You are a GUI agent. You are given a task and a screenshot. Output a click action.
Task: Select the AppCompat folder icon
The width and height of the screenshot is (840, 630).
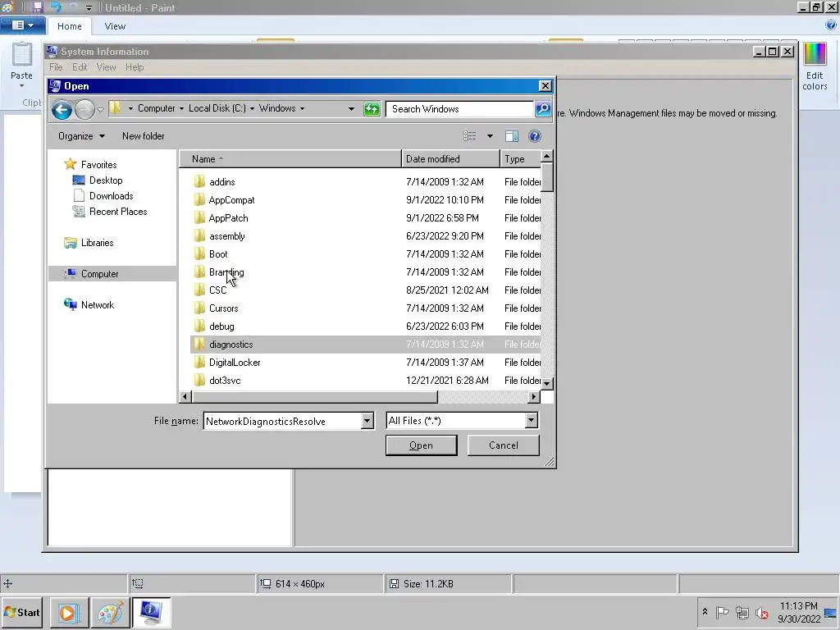point(199,200)
